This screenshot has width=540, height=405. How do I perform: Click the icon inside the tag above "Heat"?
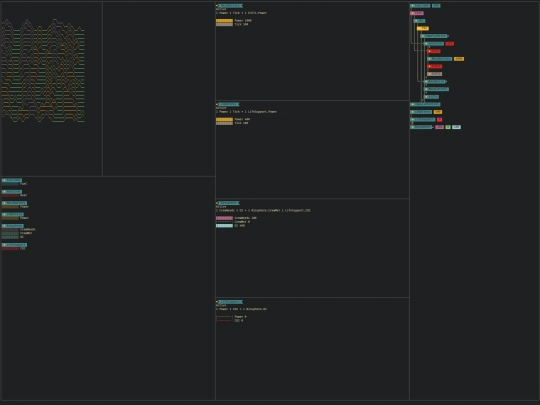click(4, 192)
